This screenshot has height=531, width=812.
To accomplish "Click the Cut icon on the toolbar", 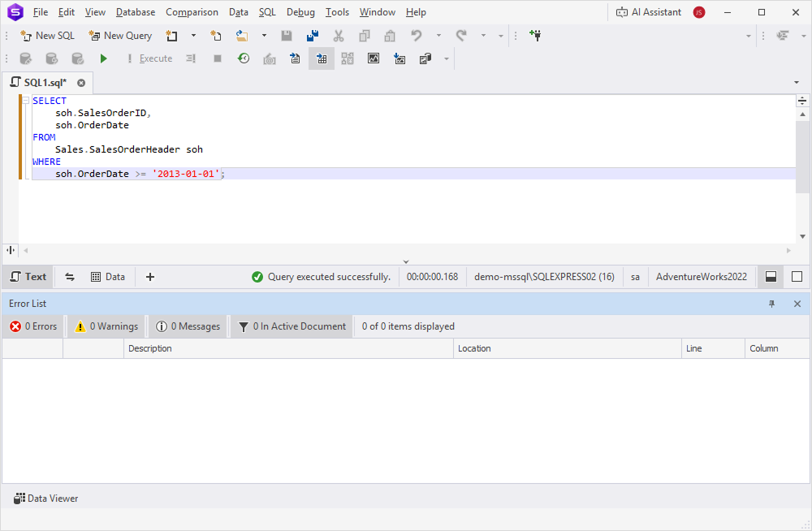I will click(339, 35).
